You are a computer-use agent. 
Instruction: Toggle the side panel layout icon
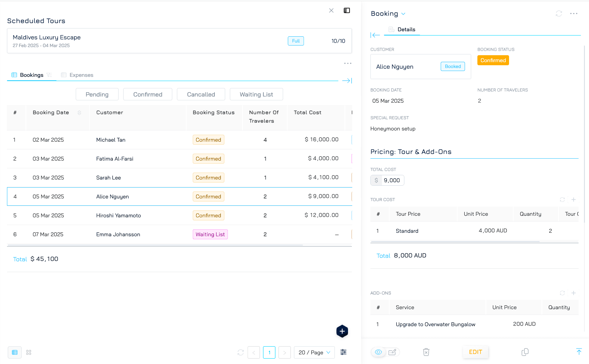click(347, 10)
